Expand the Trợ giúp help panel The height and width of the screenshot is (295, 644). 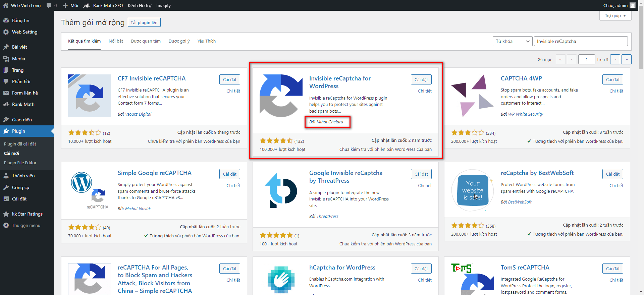coord(615,16)
